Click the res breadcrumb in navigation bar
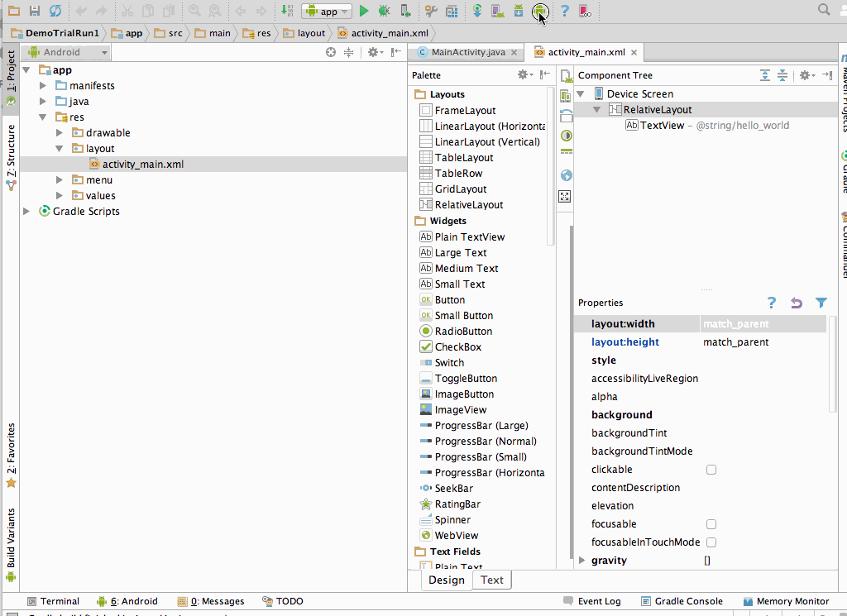 click(257, 33)
